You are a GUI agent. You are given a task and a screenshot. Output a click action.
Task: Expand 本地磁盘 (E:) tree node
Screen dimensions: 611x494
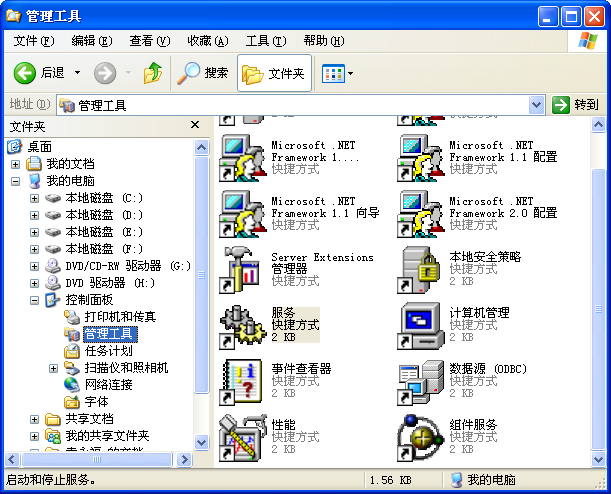tap(35, 233)
